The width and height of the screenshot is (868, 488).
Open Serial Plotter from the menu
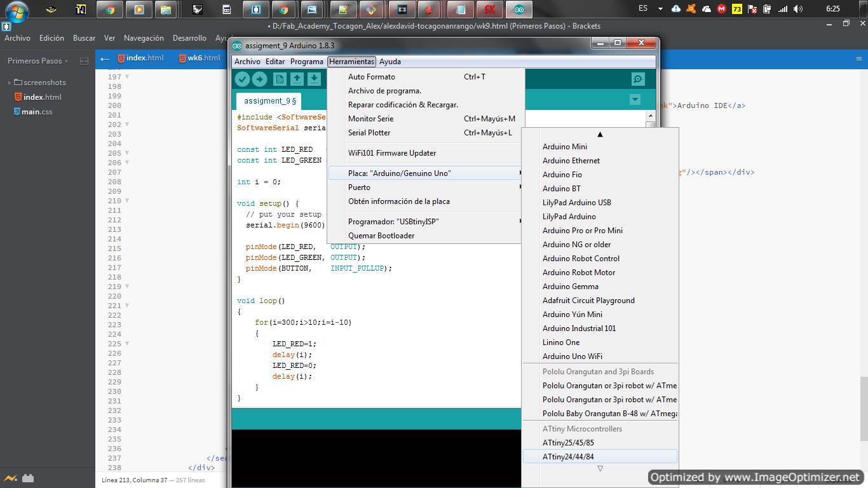pos(426,133)
